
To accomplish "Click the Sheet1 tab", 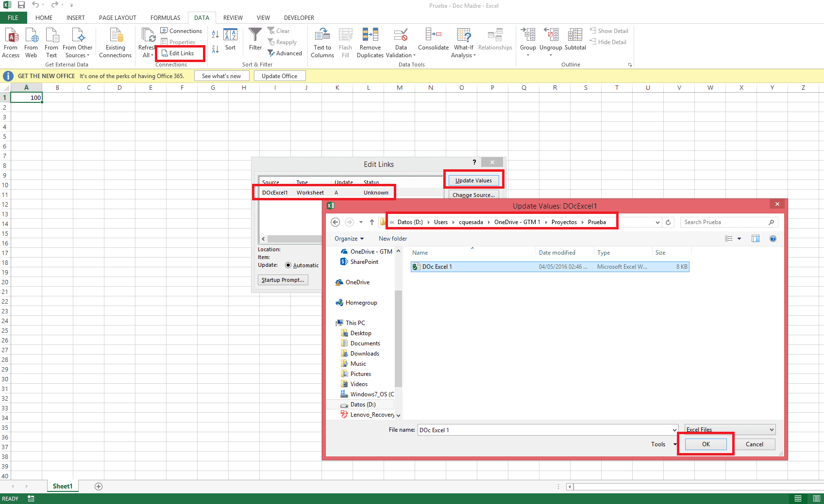I will [63, 487].
